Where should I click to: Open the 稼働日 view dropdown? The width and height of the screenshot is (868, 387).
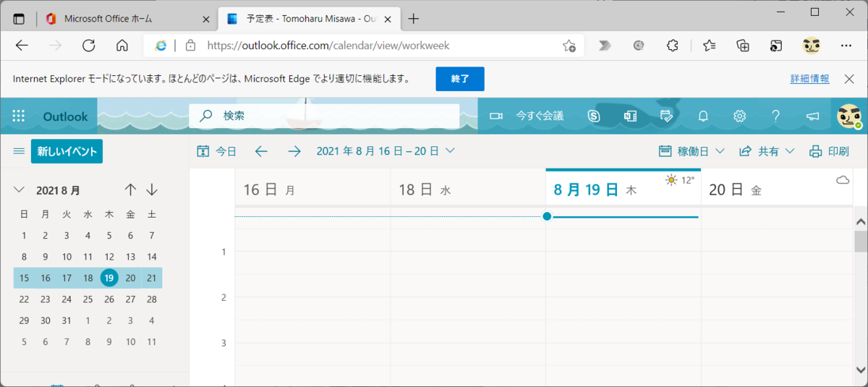click(692, 151)
